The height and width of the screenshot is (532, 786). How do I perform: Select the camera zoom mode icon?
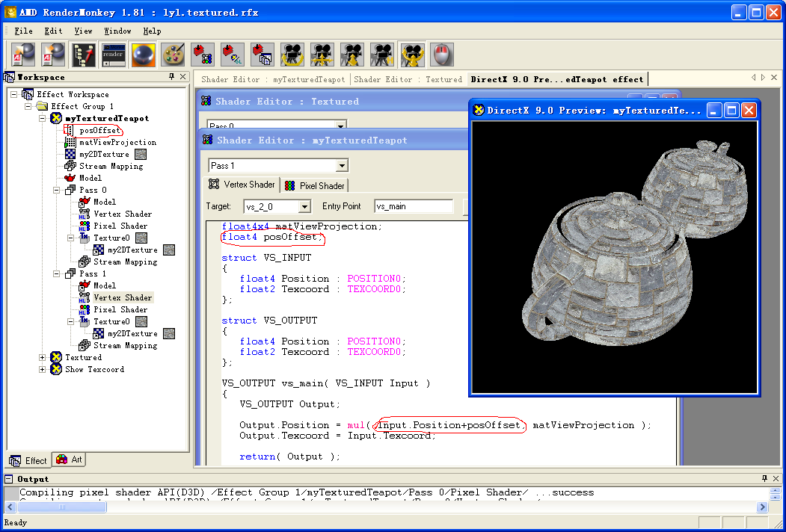[352, 55]
